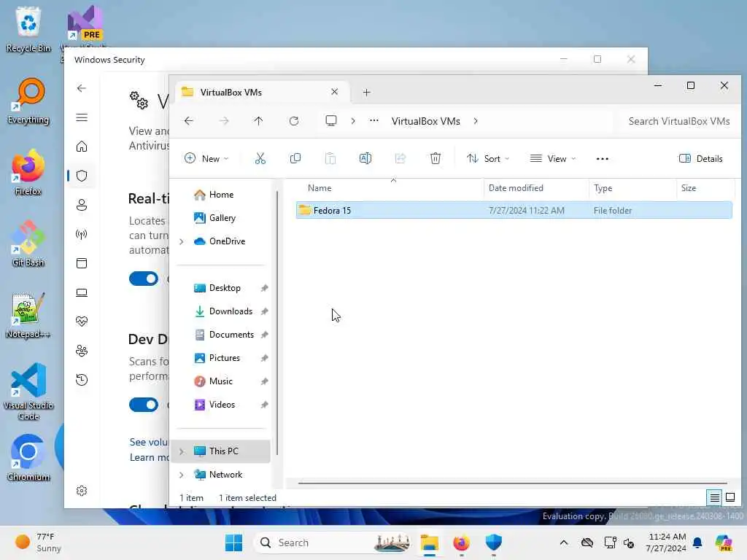Show hidden system tray icons
Viewport: 747px width, 560px height.
[564, 542]
